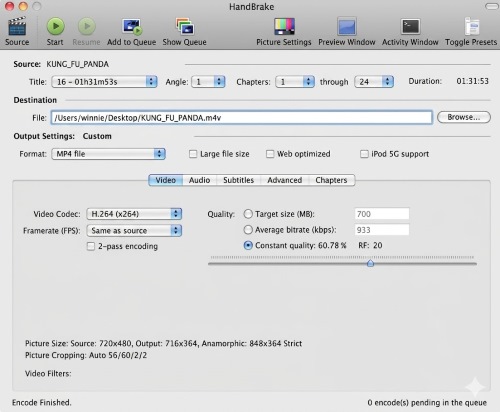Click the Add to Queue icon

coord(132,27)
